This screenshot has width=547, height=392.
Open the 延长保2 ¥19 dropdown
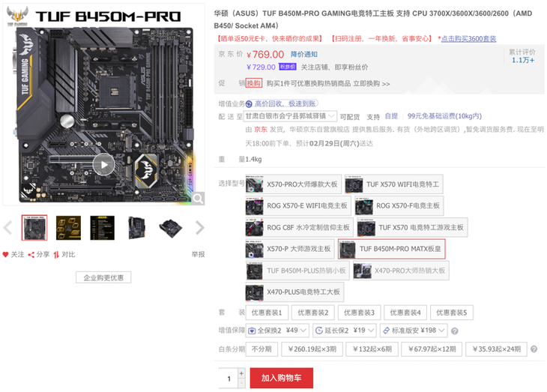pos(345,331)
